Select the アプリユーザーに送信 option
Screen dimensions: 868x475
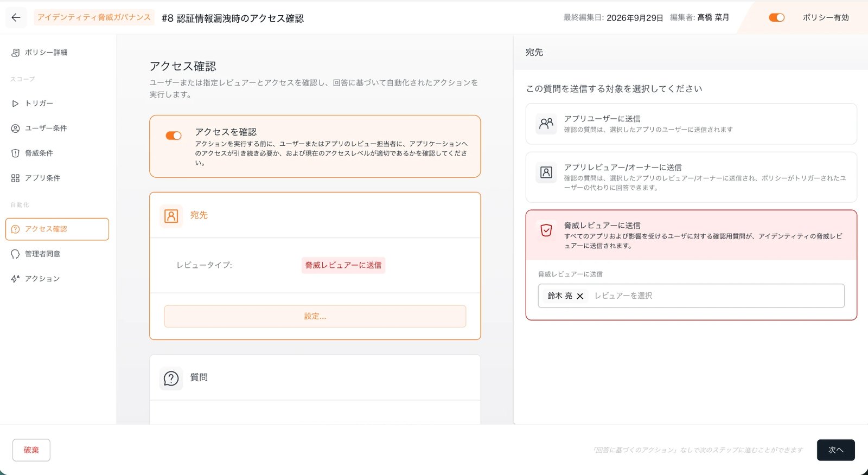[691, 124]
